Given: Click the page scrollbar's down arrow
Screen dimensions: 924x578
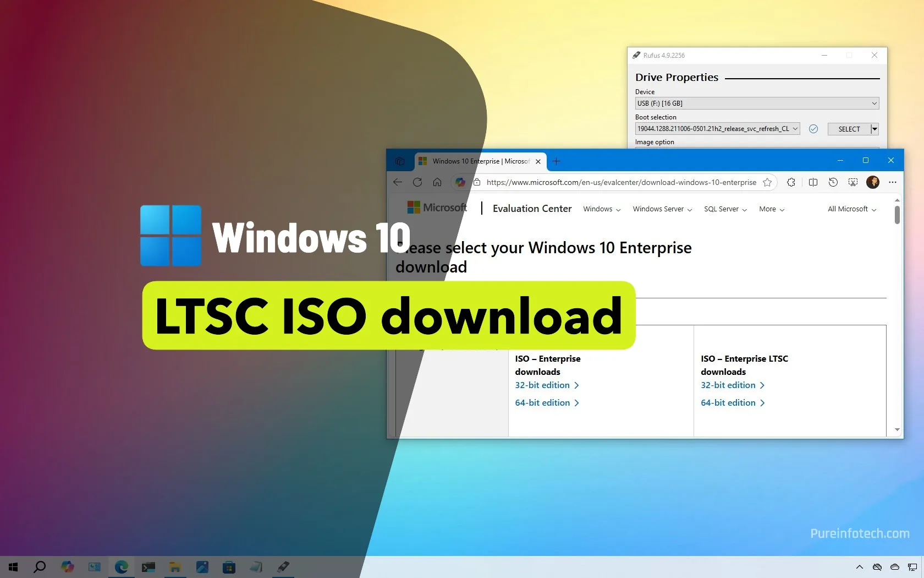Looking at the screenshot, I should coord(897,430).
